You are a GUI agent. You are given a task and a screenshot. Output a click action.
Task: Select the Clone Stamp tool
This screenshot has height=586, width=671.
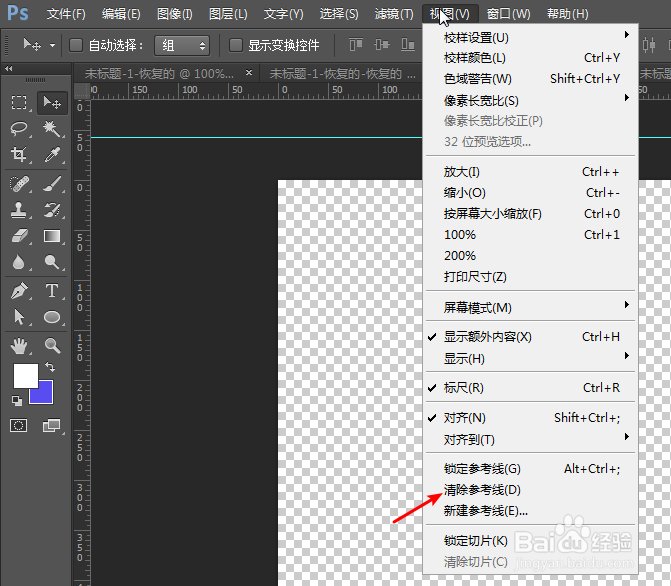19,210
